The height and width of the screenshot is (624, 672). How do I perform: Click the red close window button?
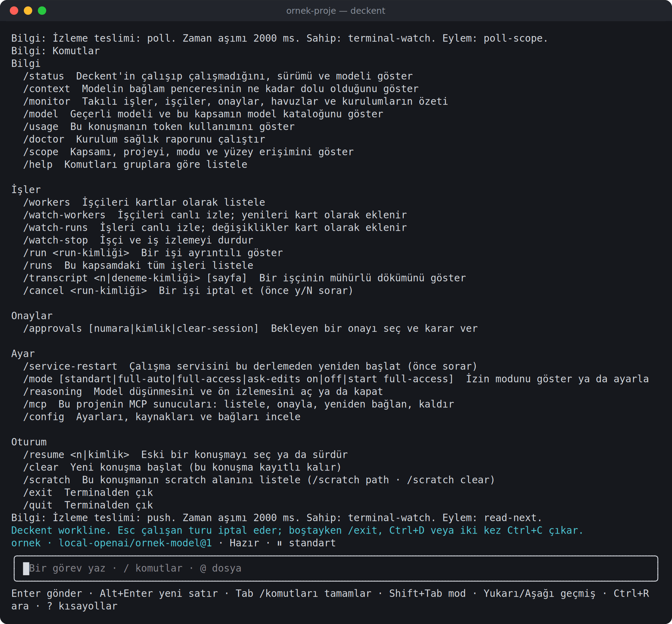point(14,11)
